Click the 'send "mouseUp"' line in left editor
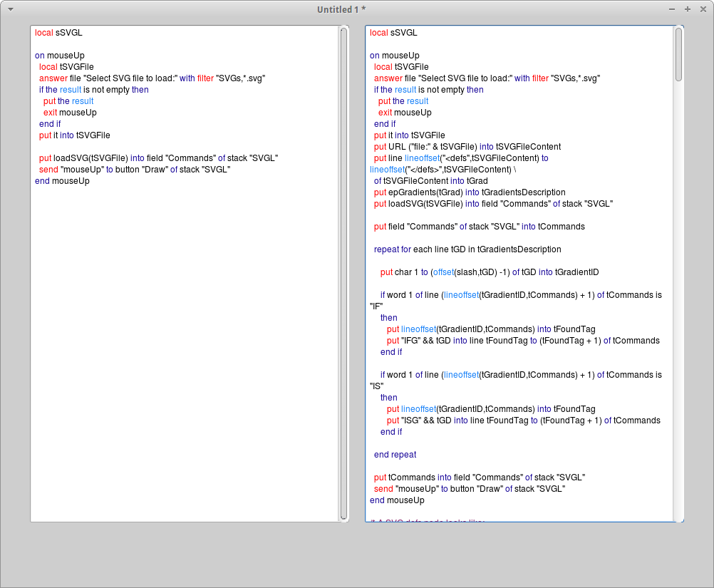Viewport: 714px width, 588px height. point(135,170)
